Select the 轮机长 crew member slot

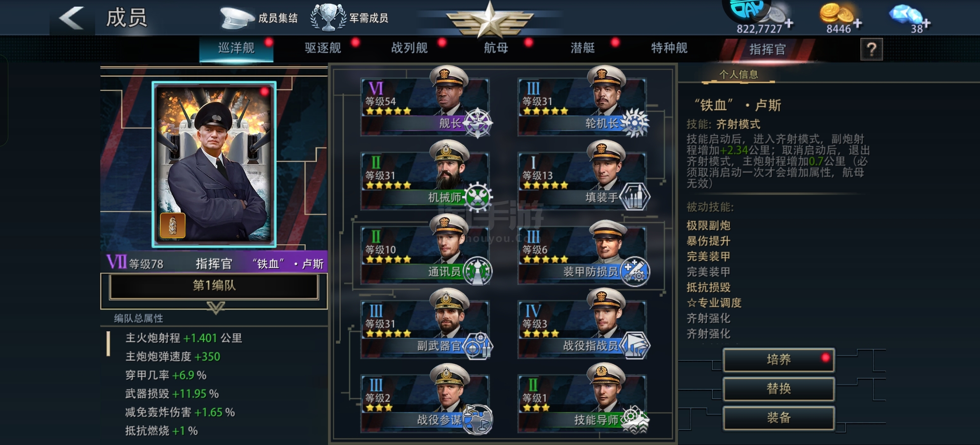[582, 106]
